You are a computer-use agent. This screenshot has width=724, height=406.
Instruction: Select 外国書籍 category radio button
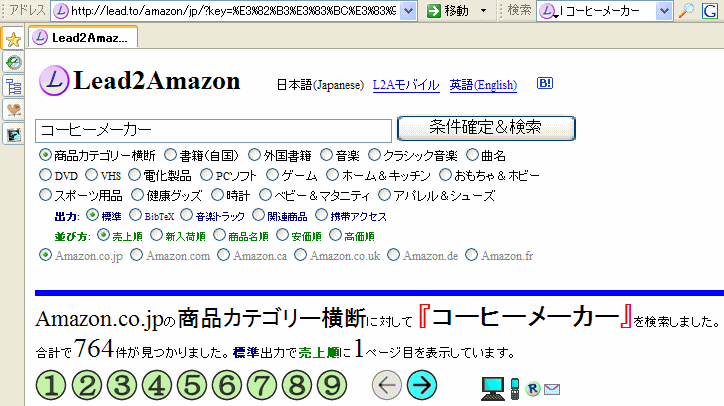[x=254, y=154]
